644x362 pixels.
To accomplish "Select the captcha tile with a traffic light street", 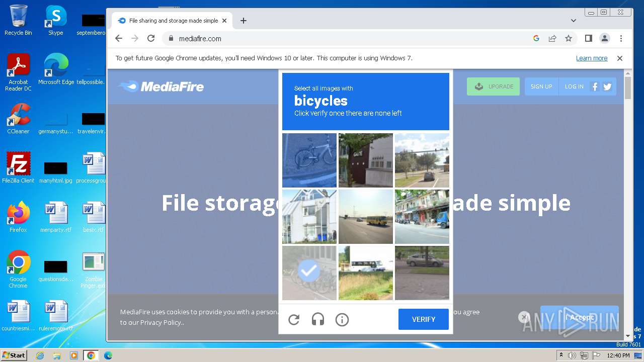I will [422, 160].
